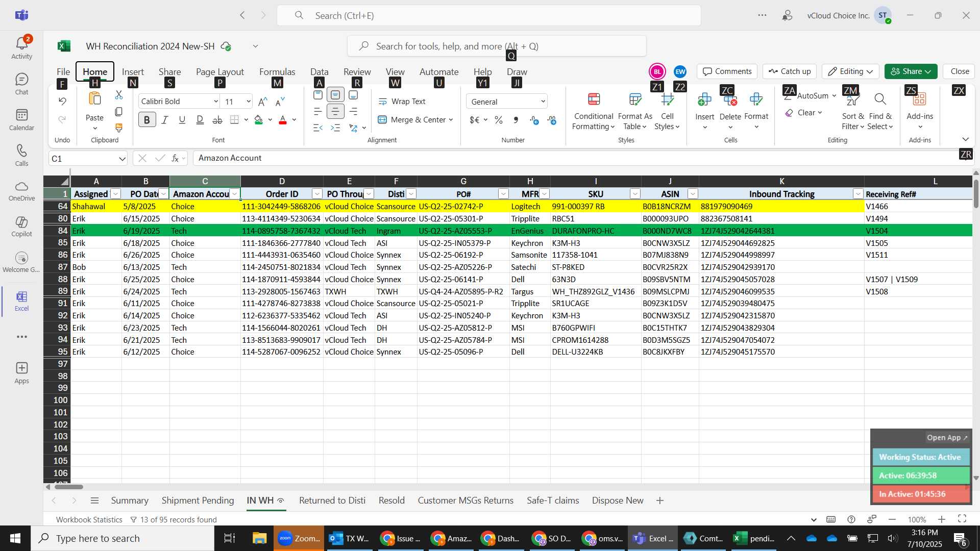Open Calendar in Teams sidebar

[21, 119]
